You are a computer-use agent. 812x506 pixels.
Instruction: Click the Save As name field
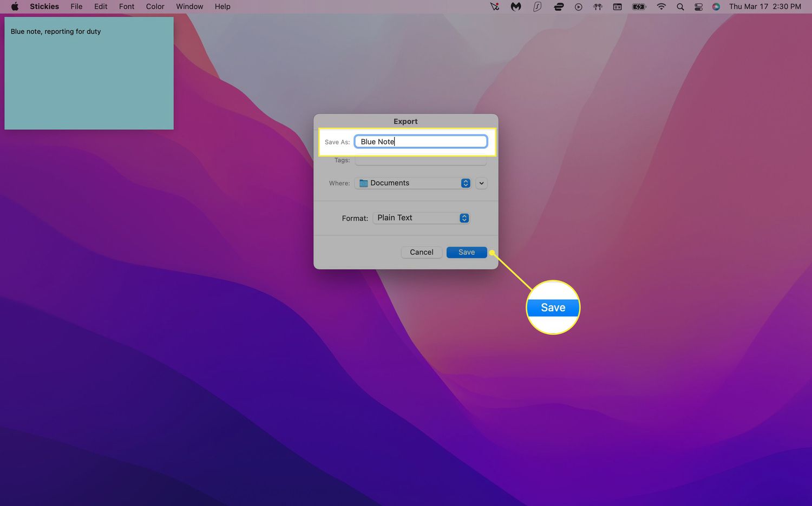click(x=421, y=142)
